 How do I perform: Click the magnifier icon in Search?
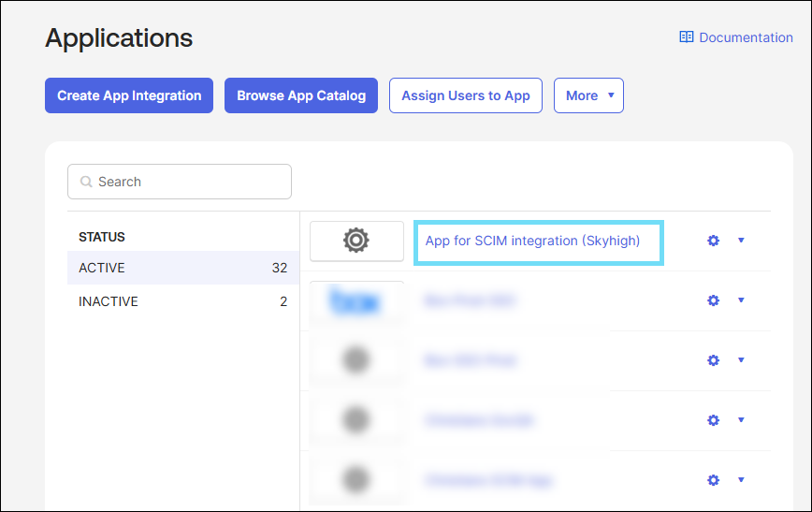(x=86, y=182)
